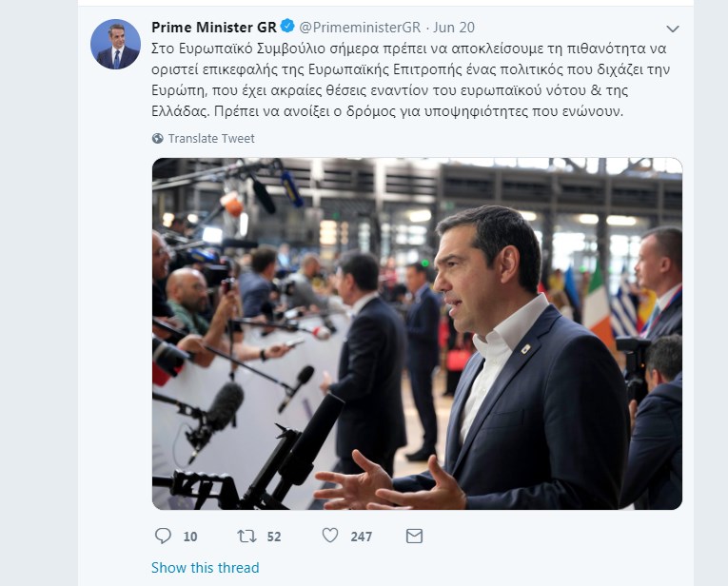Like the tweet with the heart icon
728x586 pixels.
330,536
